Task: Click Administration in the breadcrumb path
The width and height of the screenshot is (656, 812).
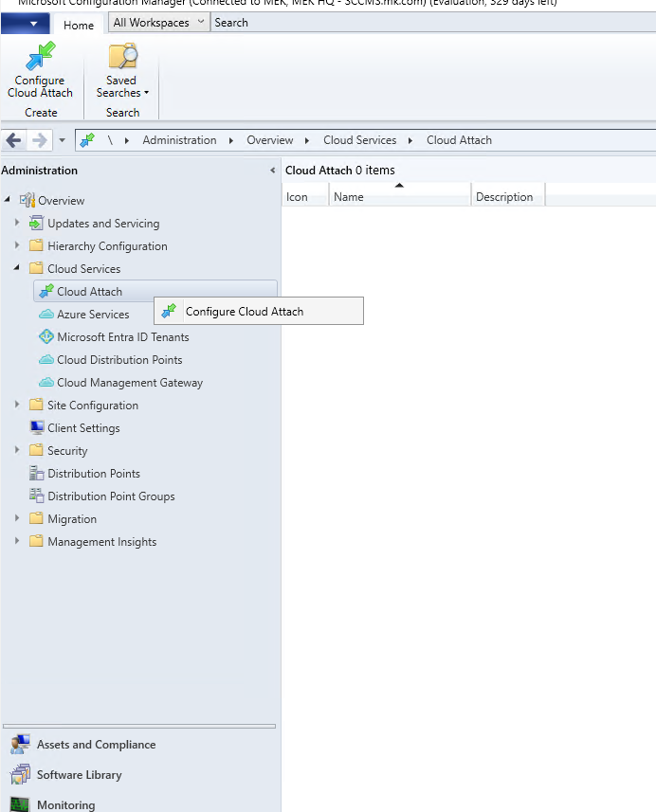Action: [179, 140]
